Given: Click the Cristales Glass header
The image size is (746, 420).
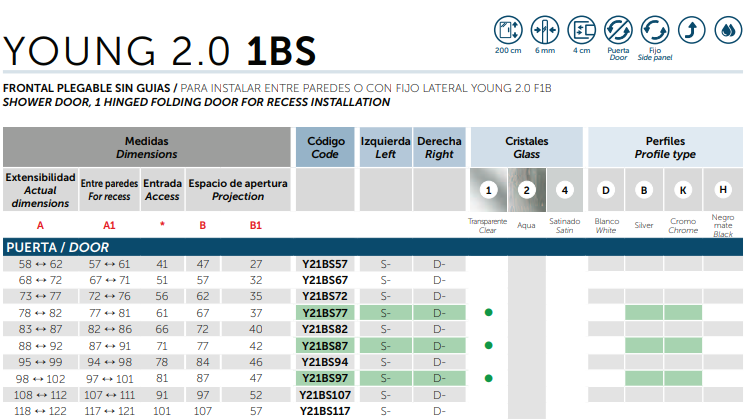Looking at the screenshot, I should tap(527, 147).
